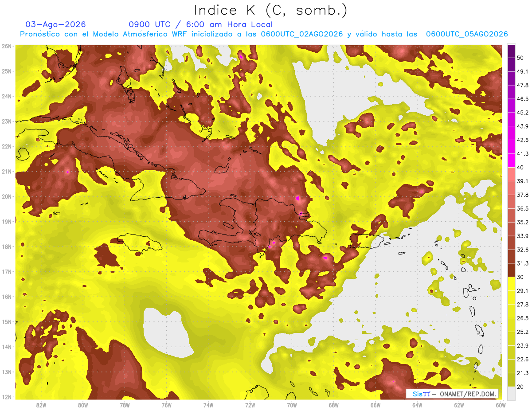Click the '16N' latitude label
Image resolution: width=532 pixels, height=411 pixels.
[7, 297]
